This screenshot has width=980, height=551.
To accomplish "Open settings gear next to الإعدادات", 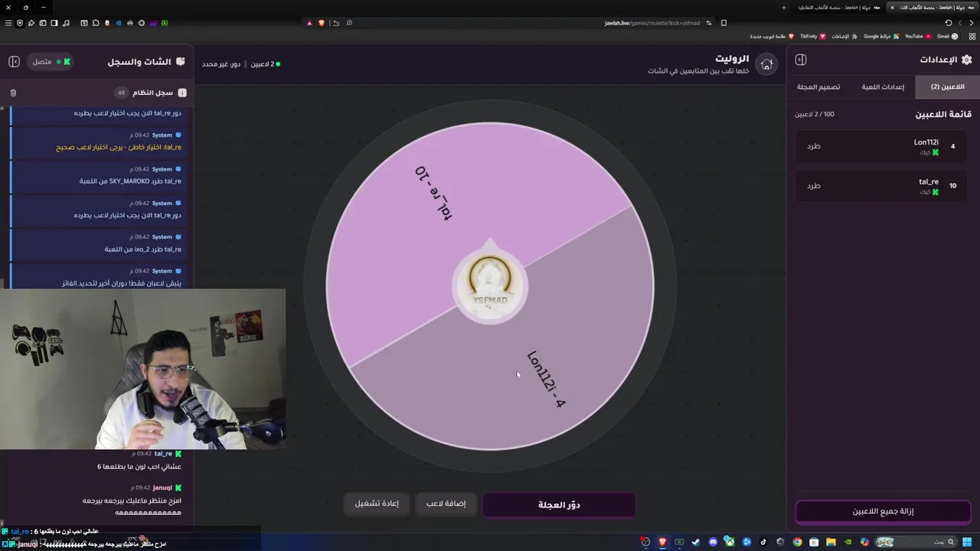I will [x=966, y=60].
